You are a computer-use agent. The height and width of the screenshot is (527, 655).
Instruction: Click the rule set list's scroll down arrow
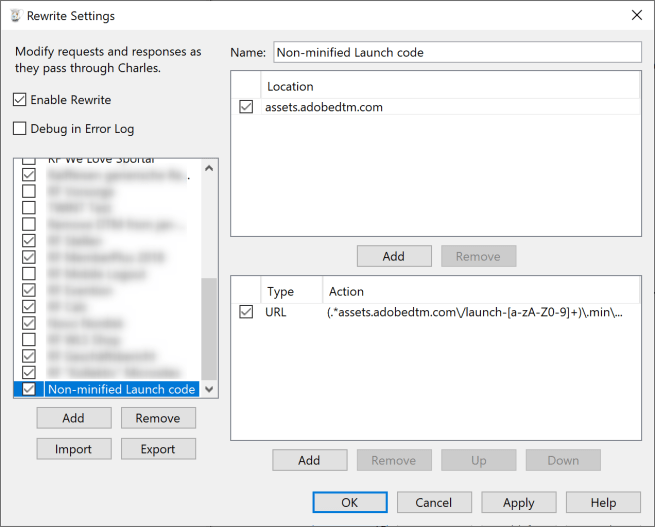(x=209, y=389)
